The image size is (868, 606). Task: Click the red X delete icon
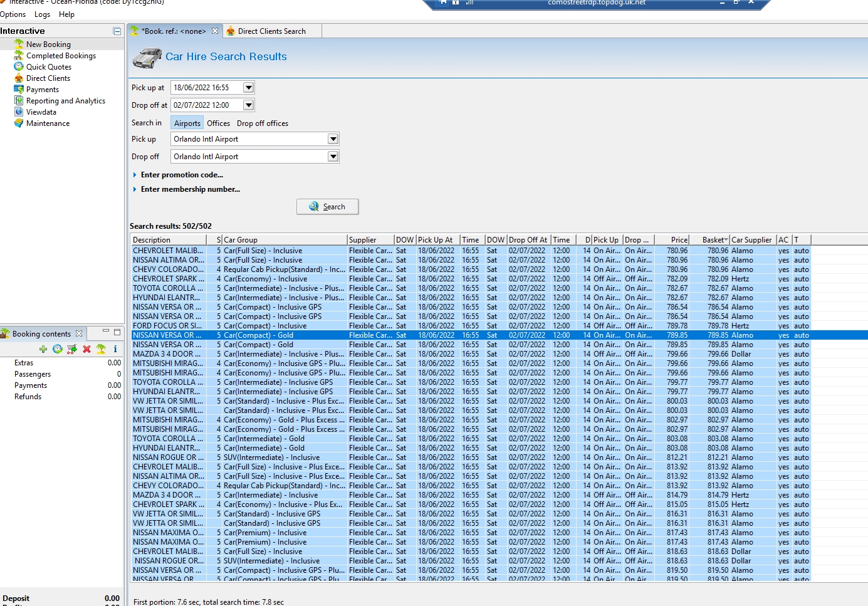tap(86, 349)
